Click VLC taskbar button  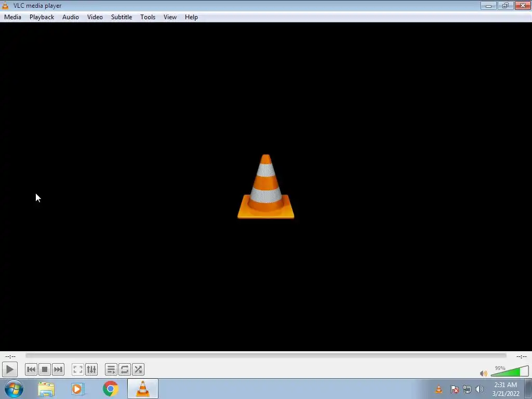(143, 389)
